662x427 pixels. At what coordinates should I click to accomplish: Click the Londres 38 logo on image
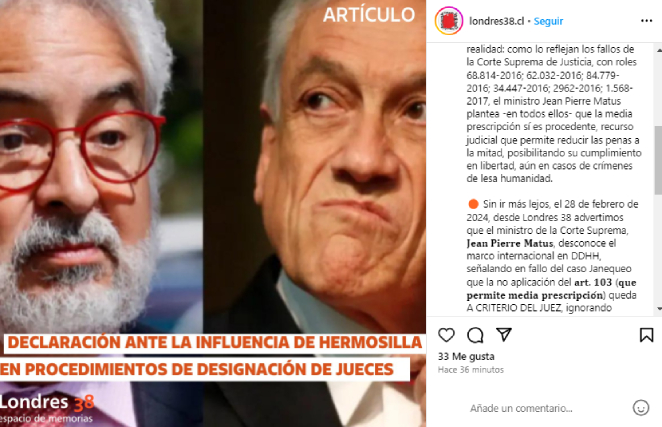coord(46,408)
